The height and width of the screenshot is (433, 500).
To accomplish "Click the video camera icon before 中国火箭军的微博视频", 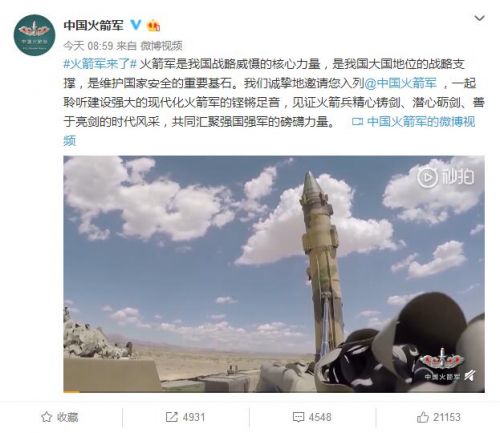I will [357, 122].
